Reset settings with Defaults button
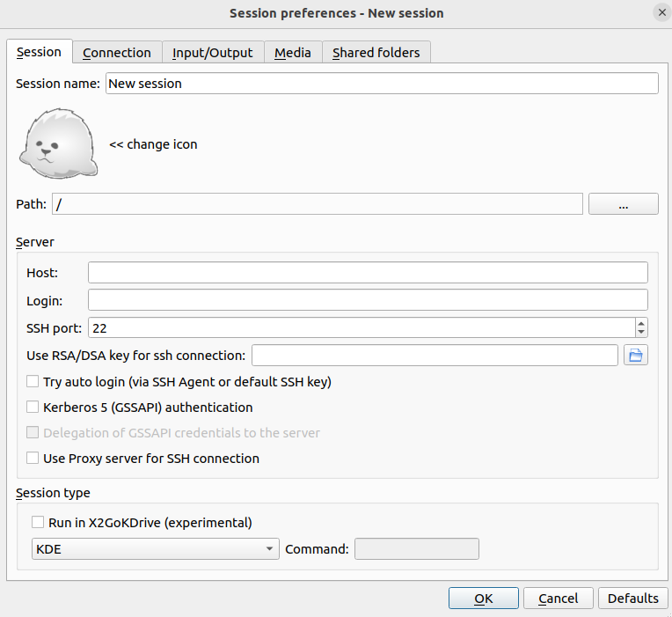The image size is (672, 617). (632, 599)
